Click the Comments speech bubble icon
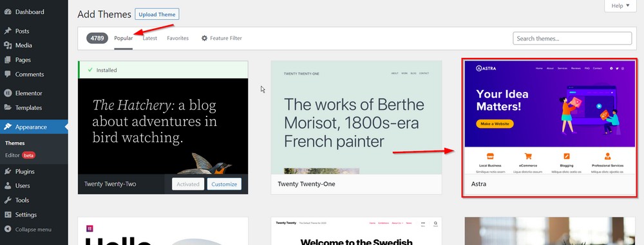The width and height of the screenshot is (644, 245). [x=7, y=75]
